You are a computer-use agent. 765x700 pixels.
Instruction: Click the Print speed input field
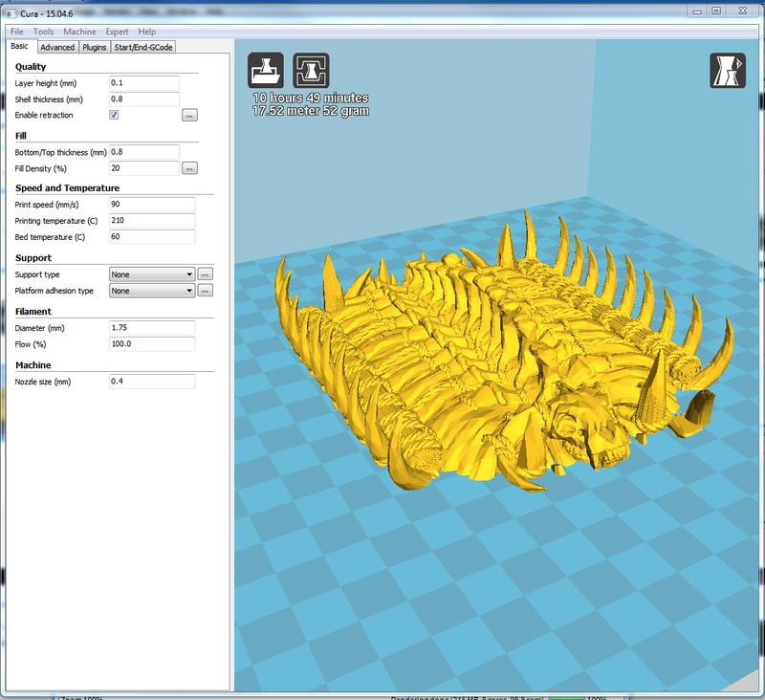[152, 205]
